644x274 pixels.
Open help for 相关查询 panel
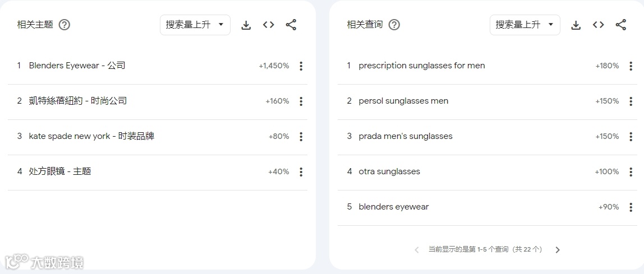(x=394, y=25)
